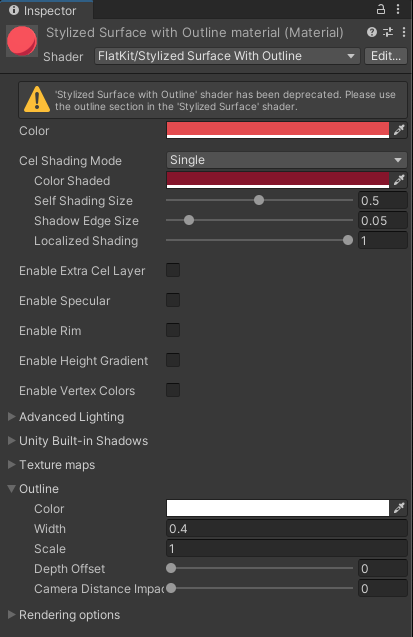The height and width of the screenshot is (637, 413).
Task: Use eyedropper for Outline Color
Action: (x=399, y=507)
